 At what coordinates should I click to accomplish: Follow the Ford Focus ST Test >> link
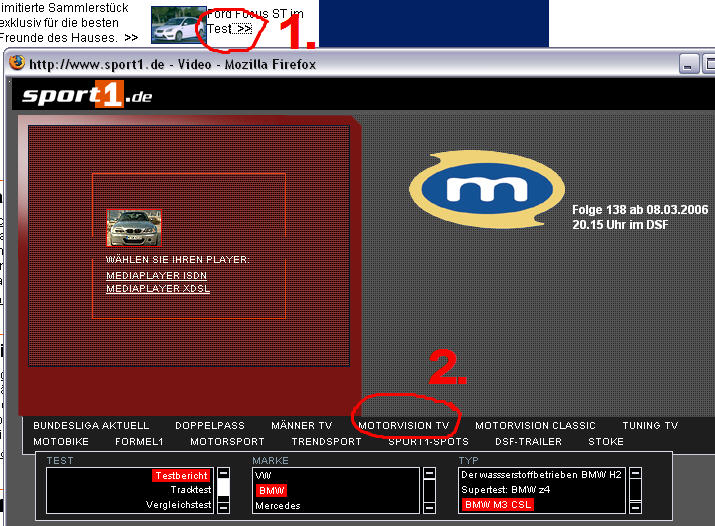(244, 29)
